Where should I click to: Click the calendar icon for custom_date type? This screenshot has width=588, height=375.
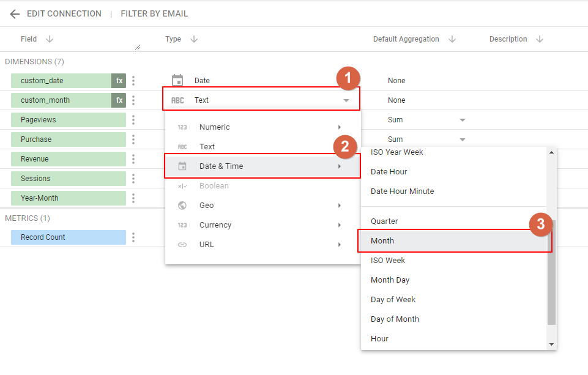point(177,81)
